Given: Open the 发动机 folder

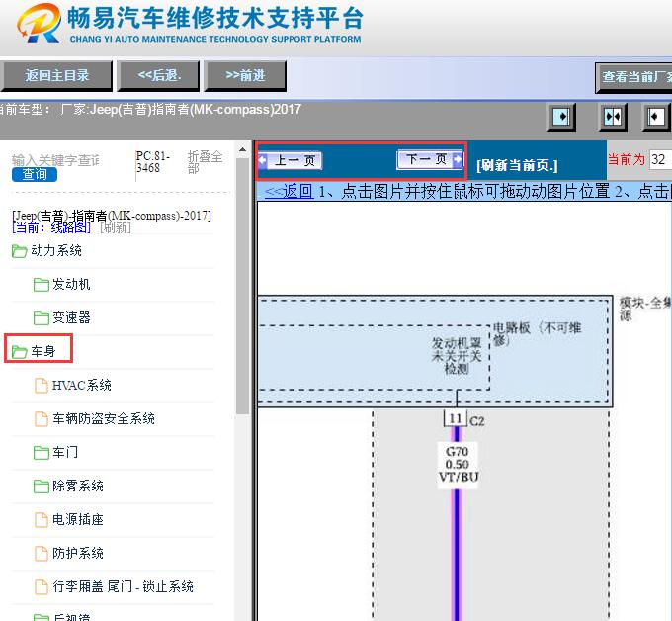Looking at the screenshot, I should coord(71,284).
